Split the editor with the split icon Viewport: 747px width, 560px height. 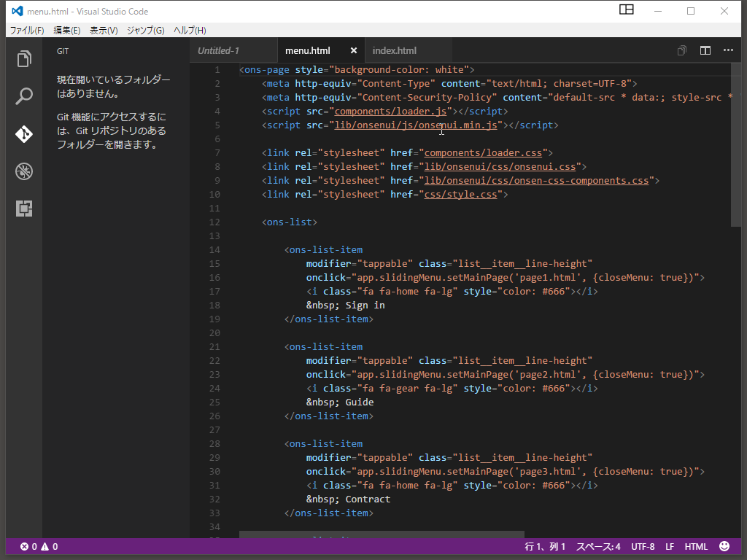705,50
